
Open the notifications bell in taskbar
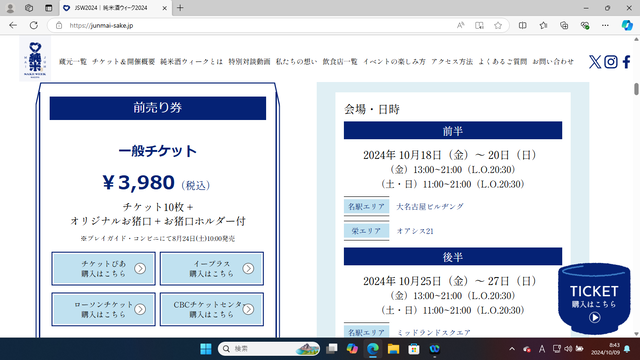tap(627, 349)
